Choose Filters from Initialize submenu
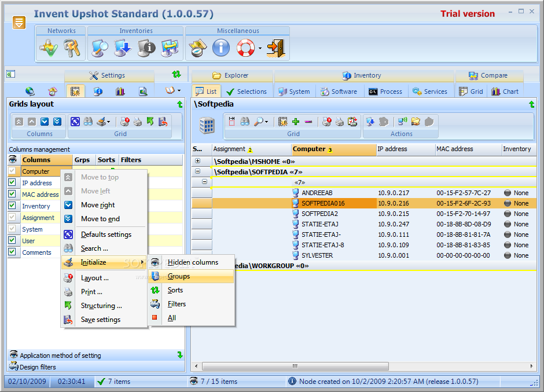Image resolution: width=544 pixels, height=392 pixels. [x=191, y=304]
